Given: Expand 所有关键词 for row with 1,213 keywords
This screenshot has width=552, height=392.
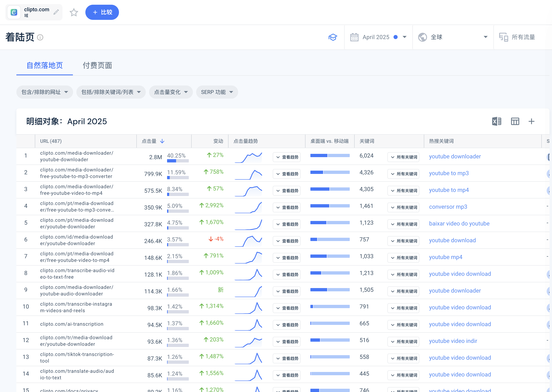Looking at the screenshot, I should click(x=403, y=274).
